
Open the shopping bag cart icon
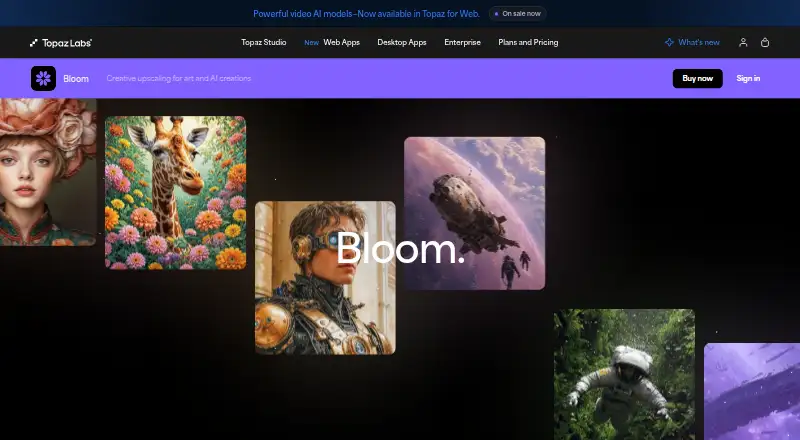pyautogui.click(x=765, y=42)
